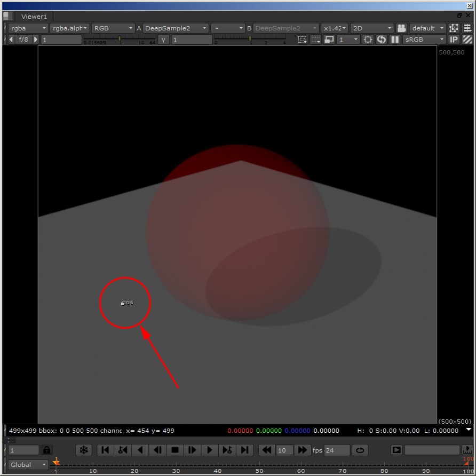Click the clipping warning stripes icon
Viewport: 476px width, 476px height.
(467, 39)
